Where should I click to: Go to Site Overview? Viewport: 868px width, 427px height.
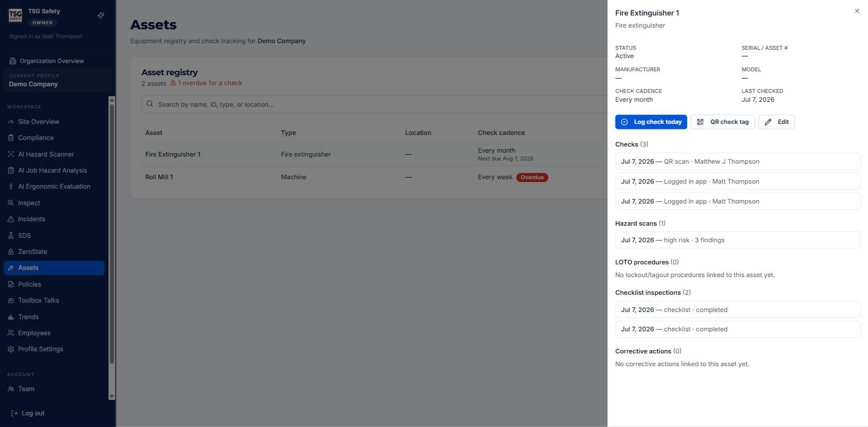point(54,122)
